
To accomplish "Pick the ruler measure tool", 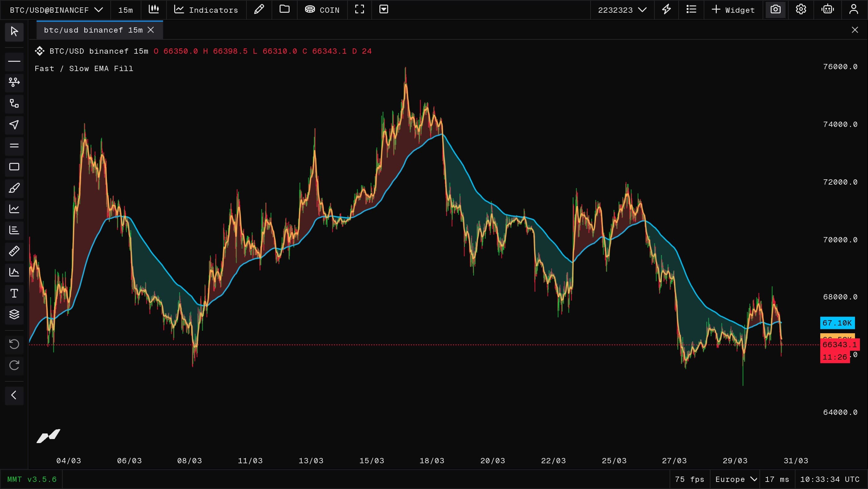I will (14, 251).
